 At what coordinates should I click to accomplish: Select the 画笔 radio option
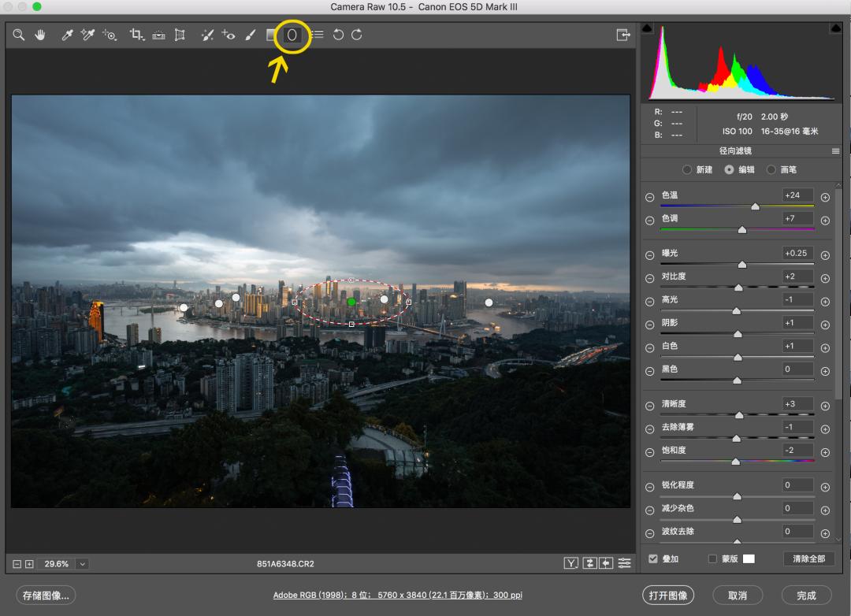(x=771, y=169)
